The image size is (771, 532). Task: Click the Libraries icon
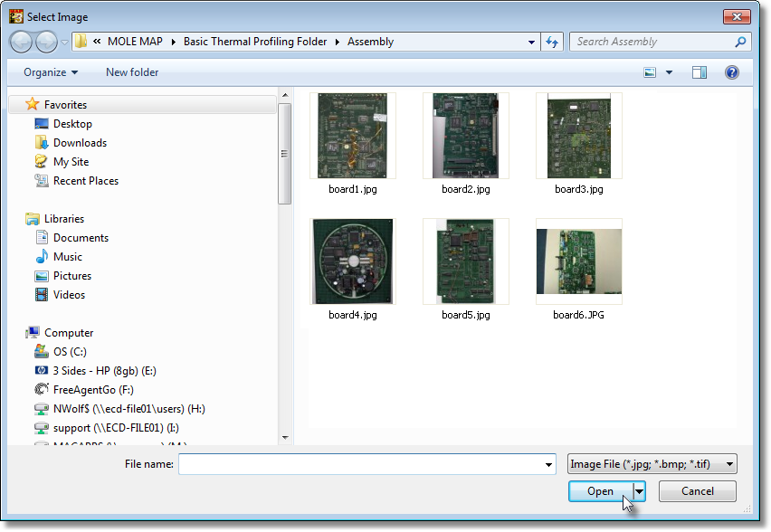coord(33,219)
